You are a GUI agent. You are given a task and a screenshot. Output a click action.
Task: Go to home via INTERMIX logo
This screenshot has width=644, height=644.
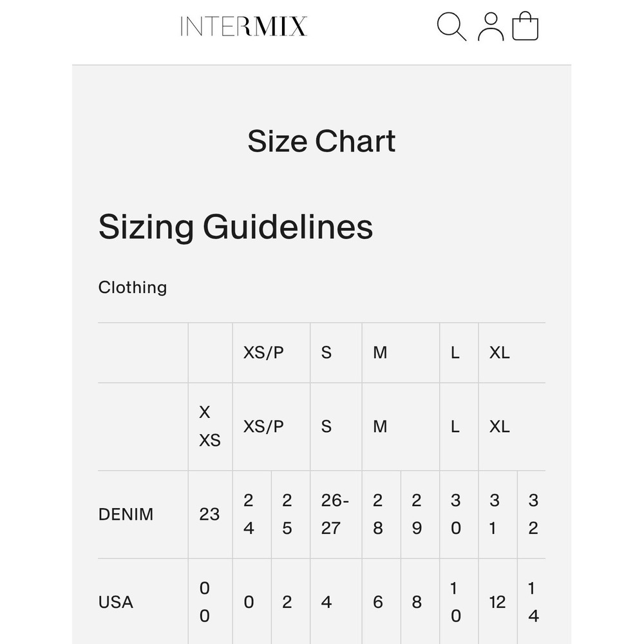coord(243,26)
